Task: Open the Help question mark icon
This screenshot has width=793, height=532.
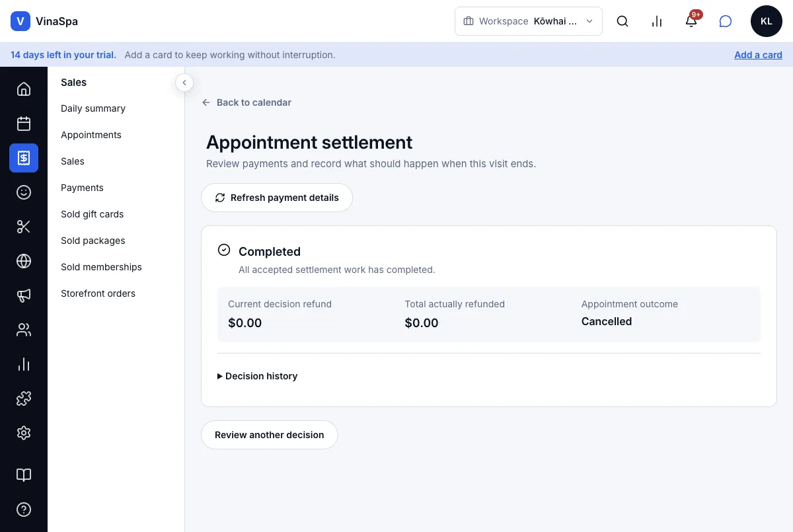Action: (24, 510)
